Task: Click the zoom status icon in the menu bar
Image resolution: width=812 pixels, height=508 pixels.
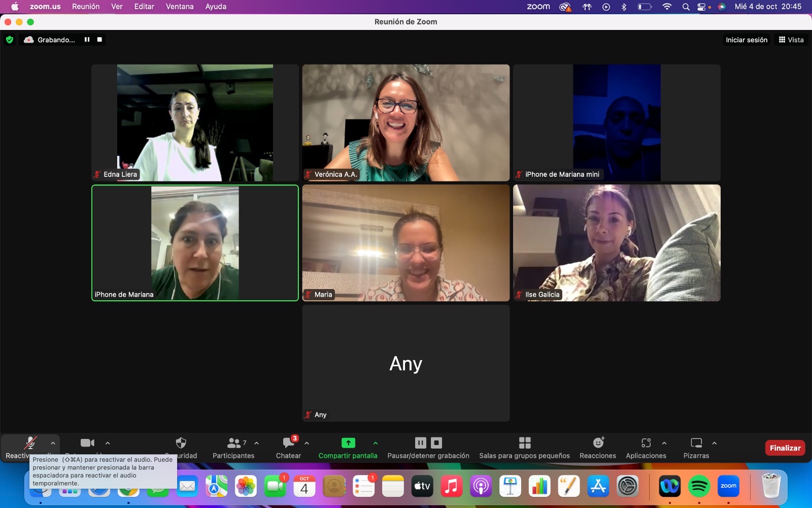Action: (538, 7)
